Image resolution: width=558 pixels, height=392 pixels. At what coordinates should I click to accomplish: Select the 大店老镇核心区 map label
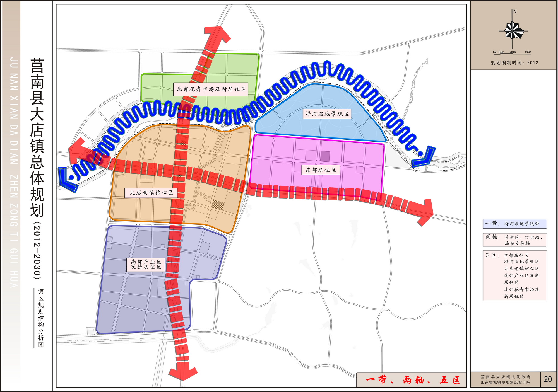[x=151, y=192]
